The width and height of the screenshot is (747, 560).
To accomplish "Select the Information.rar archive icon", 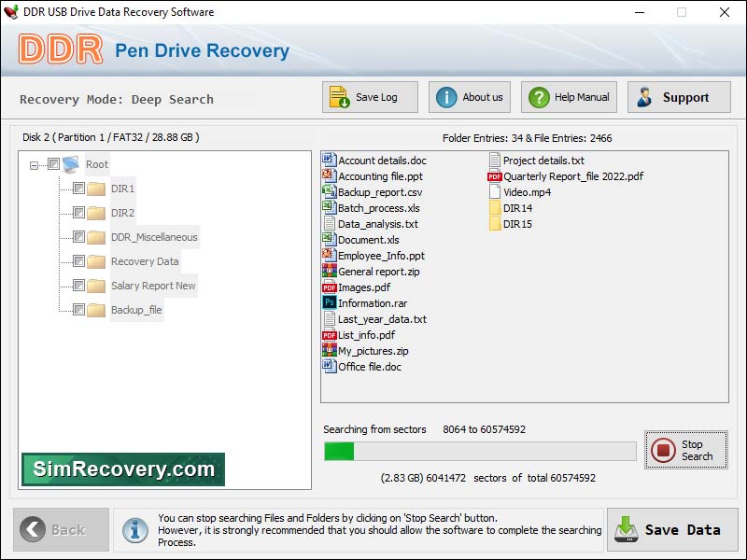I will pyautogui.click(x=329, y=302).
